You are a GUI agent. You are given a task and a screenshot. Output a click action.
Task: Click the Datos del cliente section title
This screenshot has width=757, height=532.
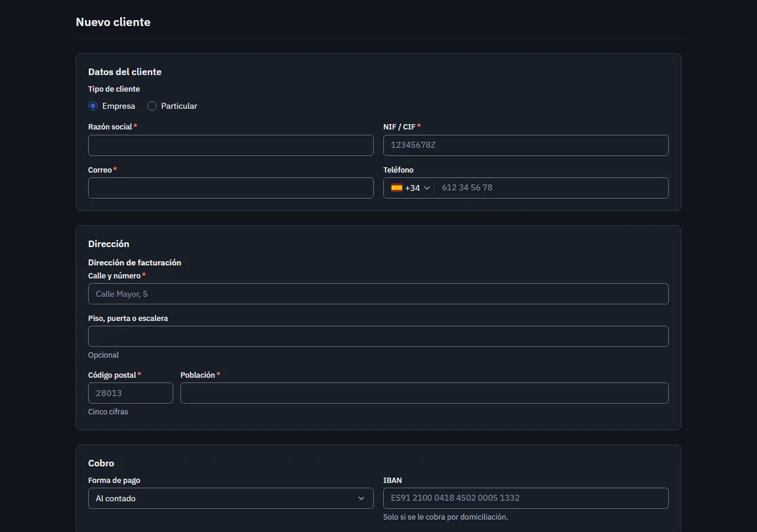(125, 72)
